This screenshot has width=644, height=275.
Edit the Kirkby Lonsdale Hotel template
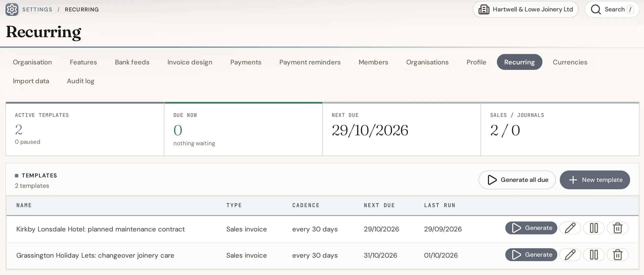570,228
